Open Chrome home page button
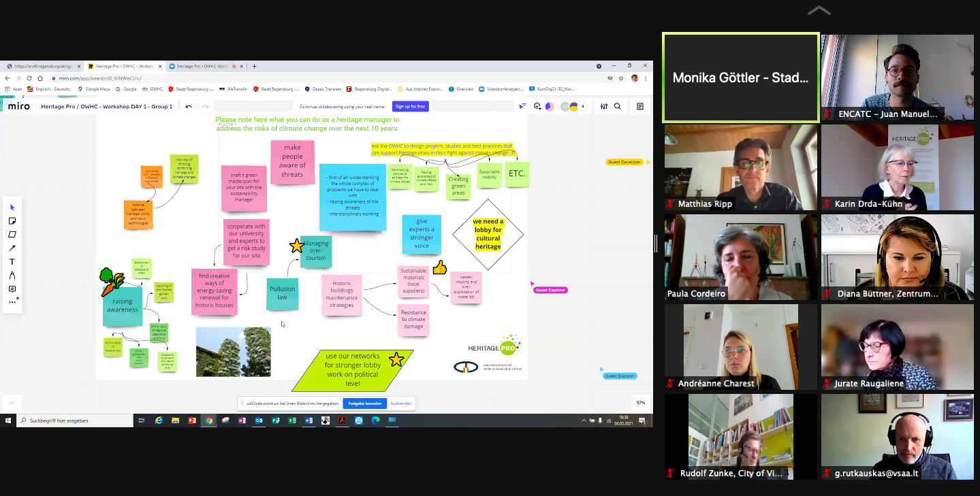This screenshot has height=496, width=980. point(40,78)
